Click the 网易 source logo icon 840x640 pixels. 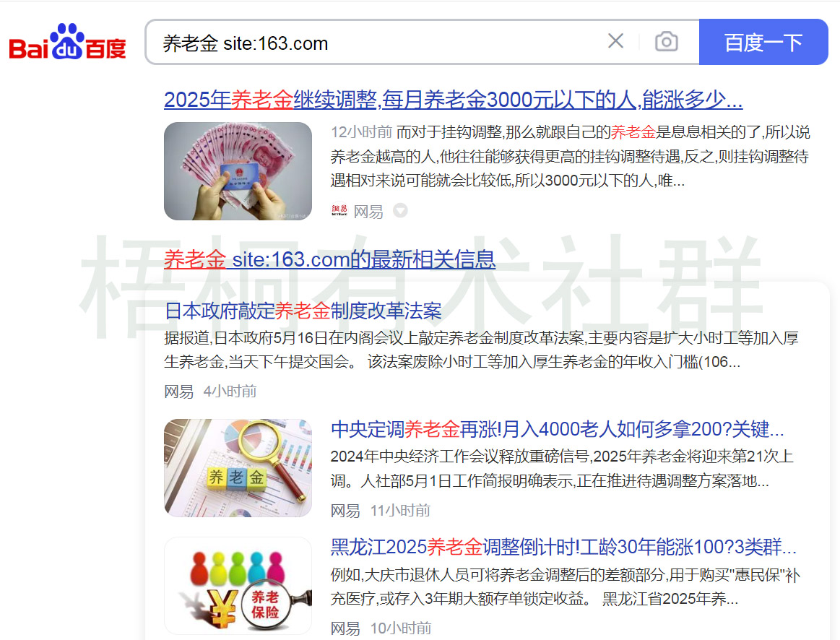(339, 210)
